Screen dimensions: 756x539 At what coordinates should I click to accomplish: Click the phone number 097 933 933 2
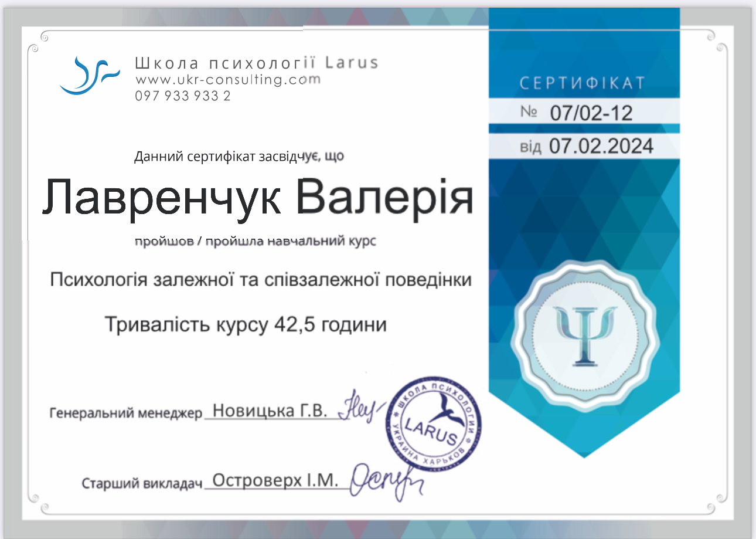tap(182, 96)
